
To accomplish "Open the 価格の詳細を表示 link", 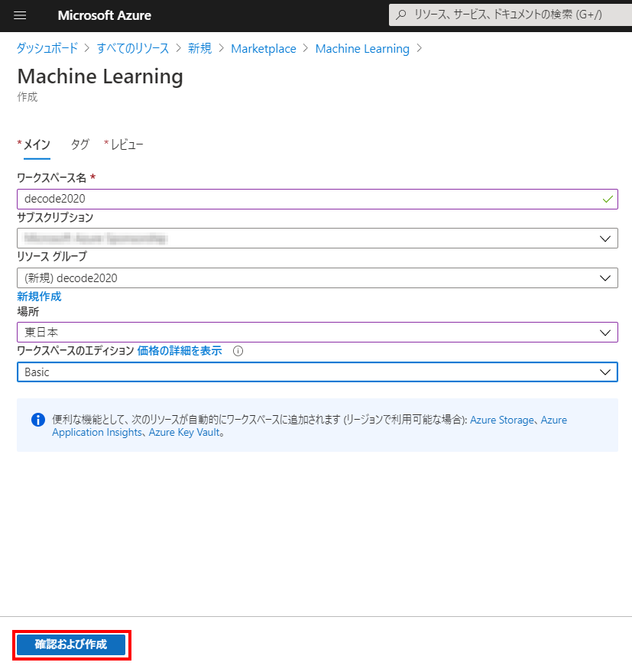I will [180, 351].
